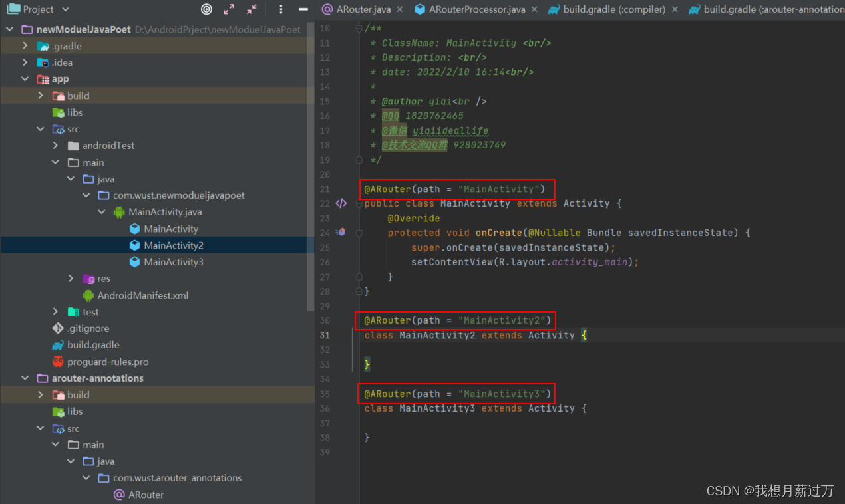Select MainActivity3 in the project tree
The image size is (845, 504).
170,261
